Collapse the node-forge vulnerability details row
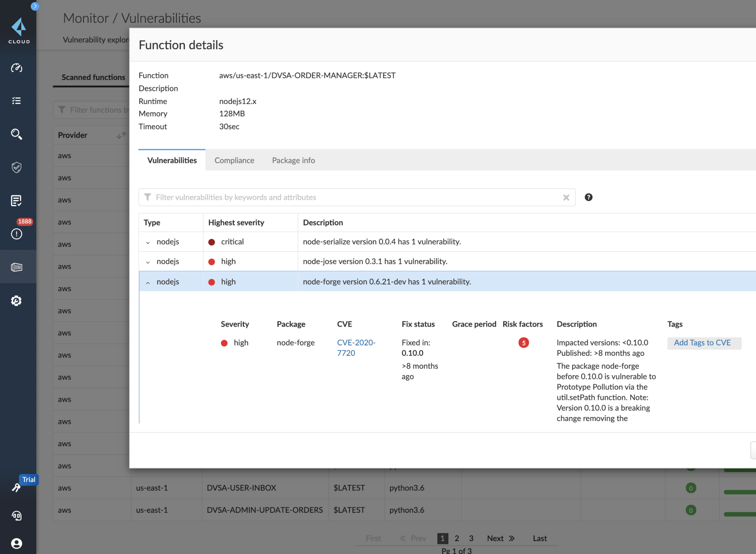756x554 pixels. click(148, 282)
